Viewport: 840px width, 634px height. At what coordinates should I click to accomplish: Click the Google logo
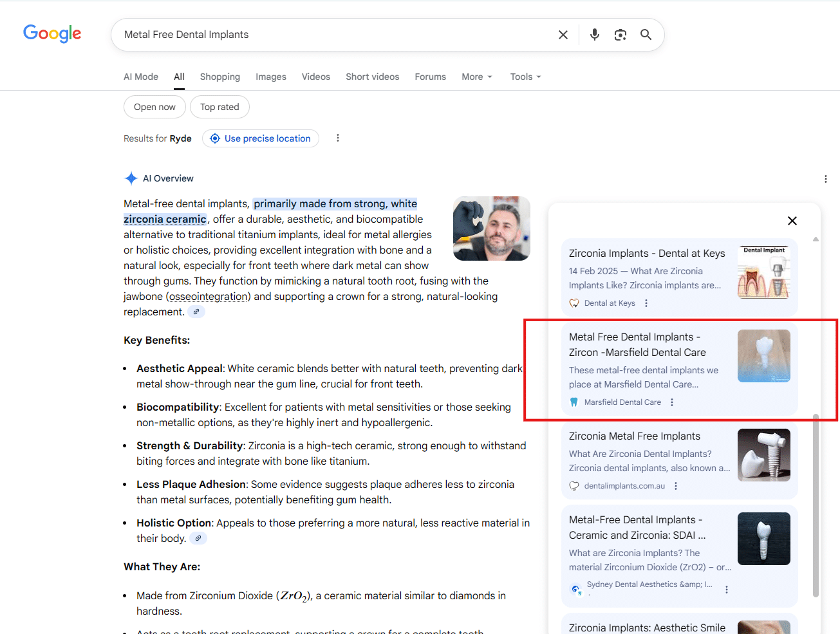(52, 33)
